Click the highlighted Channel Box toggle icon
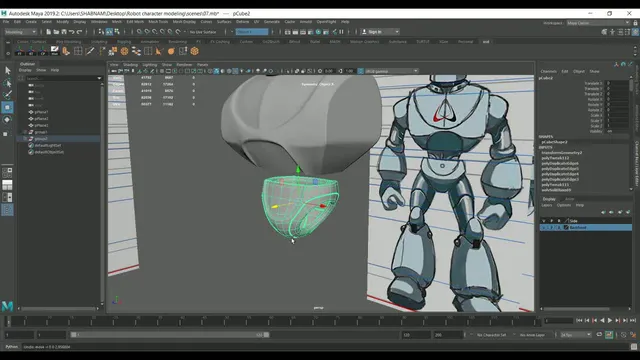This screenshot has width=640, height=360. (x=635, y=32)
